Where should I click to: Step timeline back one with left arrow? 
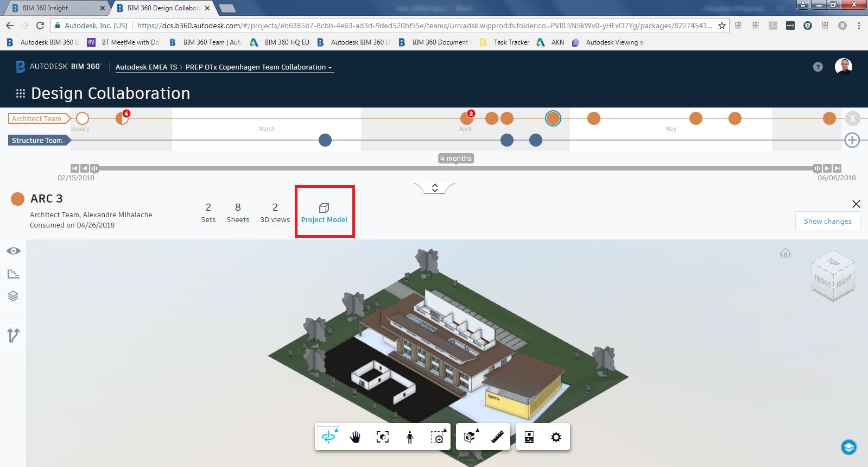(x=85, y=168)
